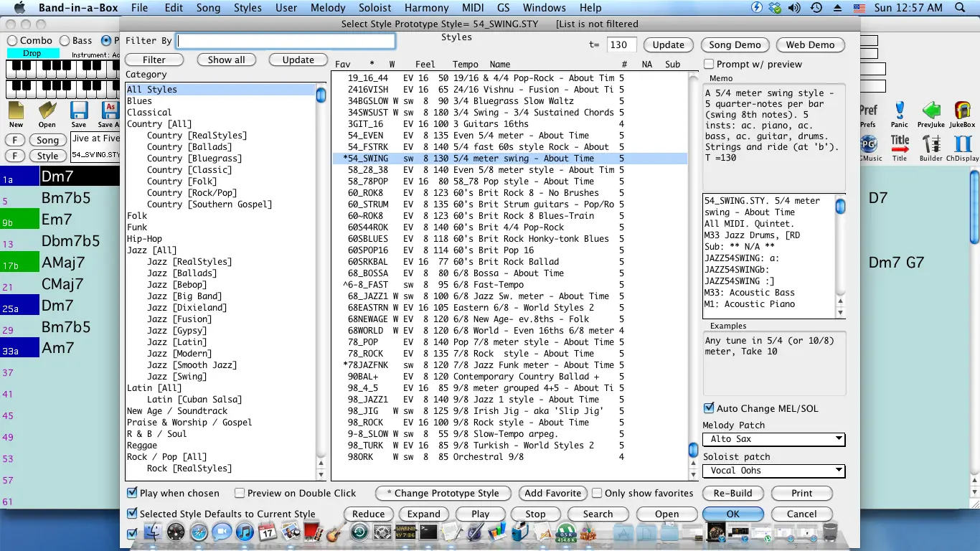Open the JukeBox icon
The image size is (980, 551).
963,110
